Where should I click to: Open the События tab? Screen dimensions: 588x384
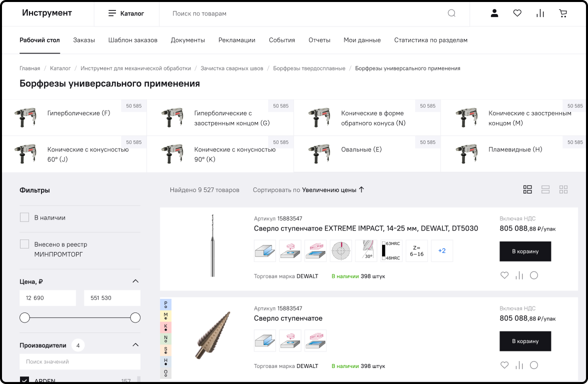(282, 40)
